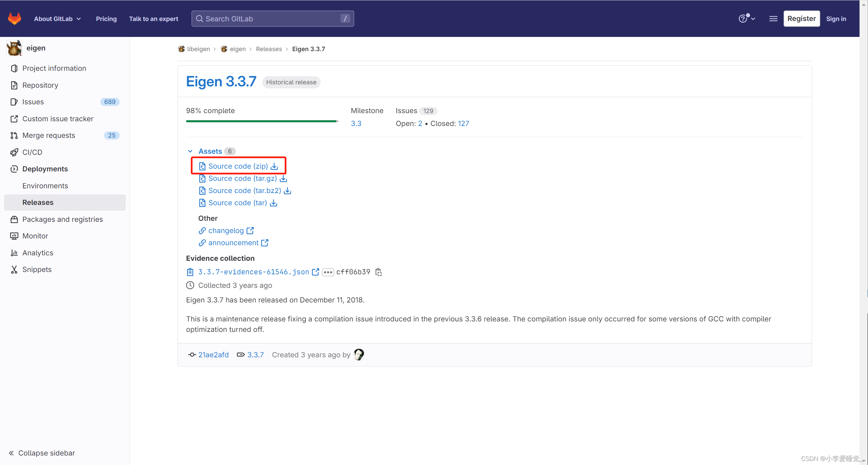Screen dimensions: 868x465
Task: Click the Register button
Action: (802, 18)
